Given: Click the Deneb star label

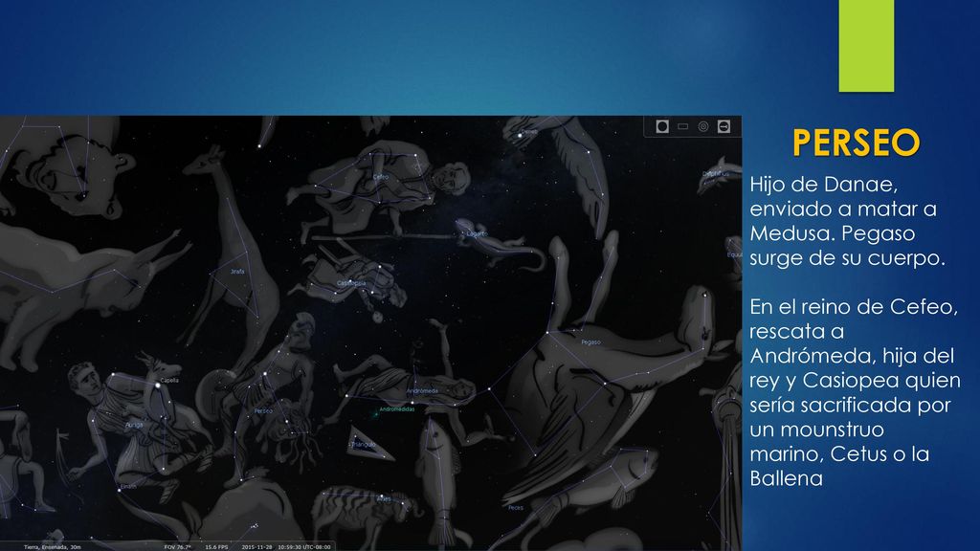Looking at the screenshot, I should (x=529, y=132).
